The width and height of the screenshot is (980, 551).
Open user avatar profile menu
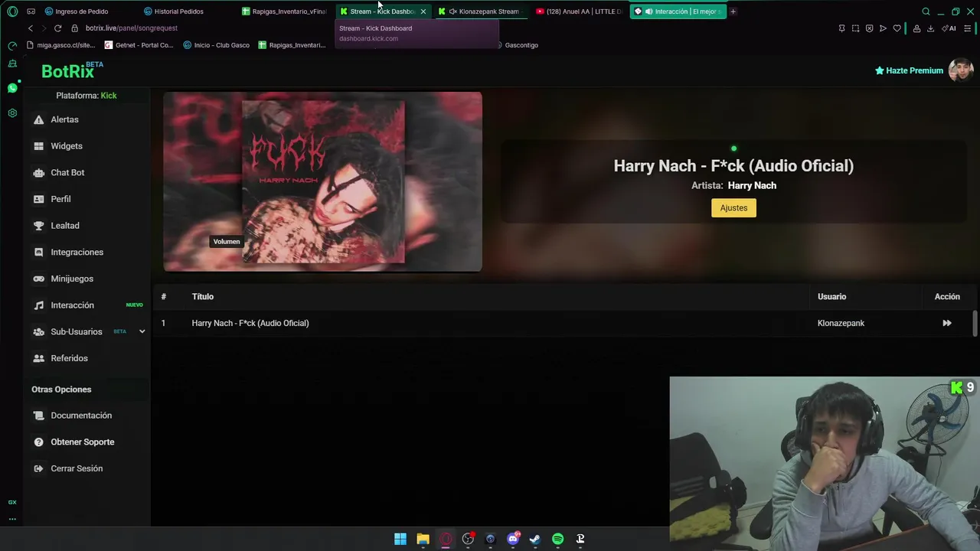tap(961, 70)
